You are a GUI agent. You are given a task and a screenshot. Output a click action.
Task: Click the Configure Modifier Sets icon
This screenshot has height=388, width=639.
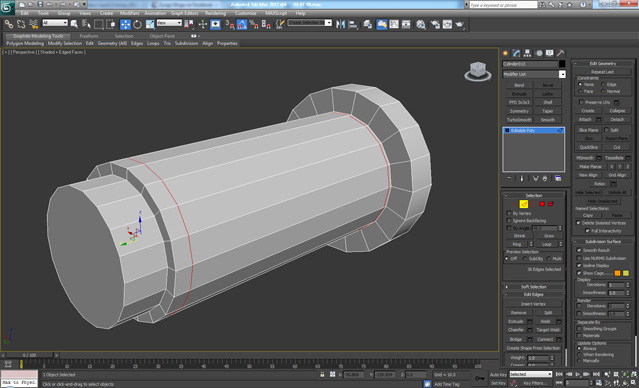pyautogui.click(x=558, y=179)
